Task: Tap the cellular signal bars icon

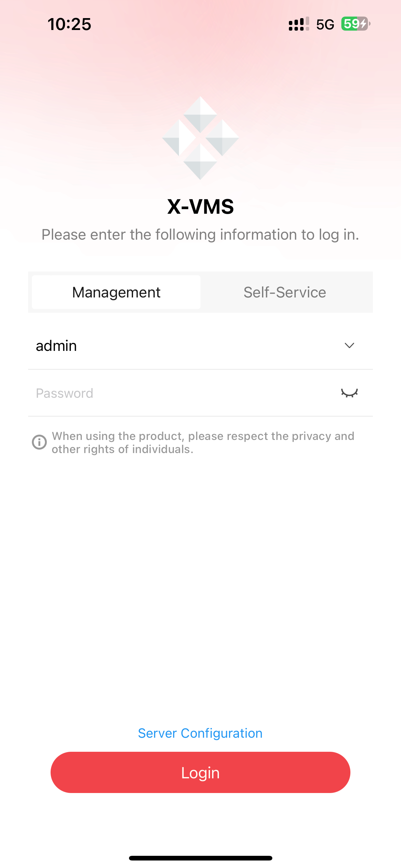Action: click(x=299, y=24)
